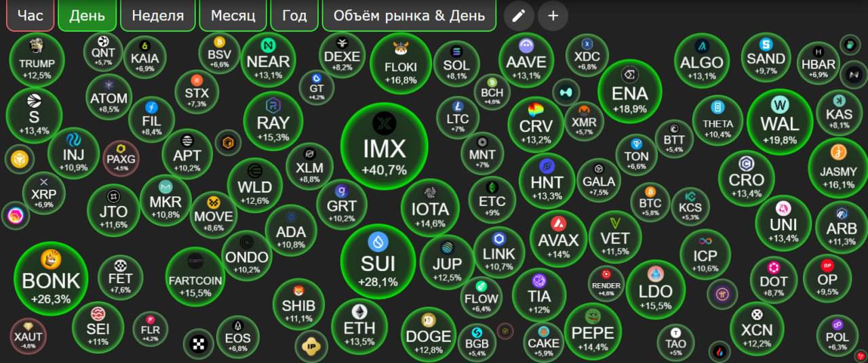
Task: Open the DOT +8,7% bubble
Action: 774,280
